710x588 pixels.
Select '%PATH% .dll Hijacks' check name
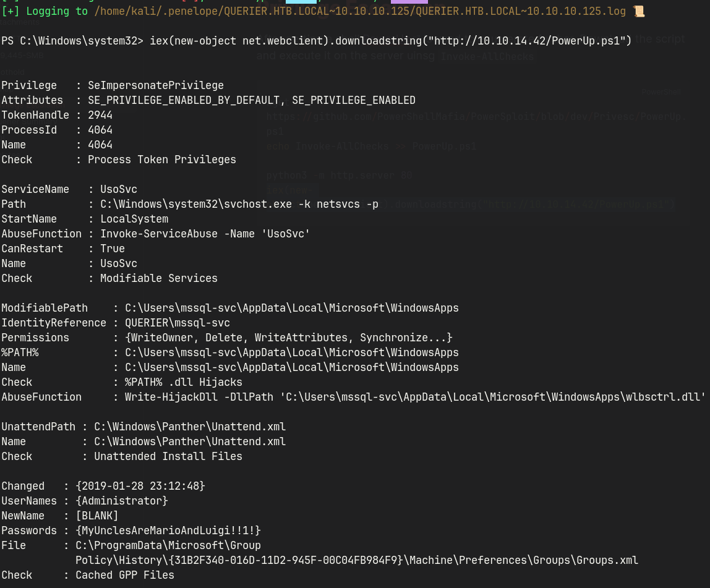[x=184, y=383]
